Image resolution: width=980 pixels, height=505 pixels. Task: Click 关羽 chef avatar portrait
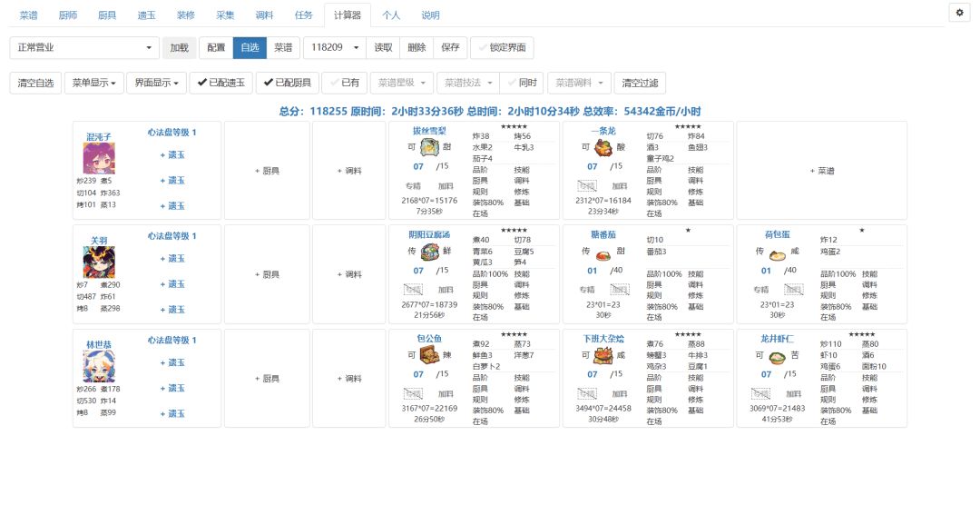99,262
